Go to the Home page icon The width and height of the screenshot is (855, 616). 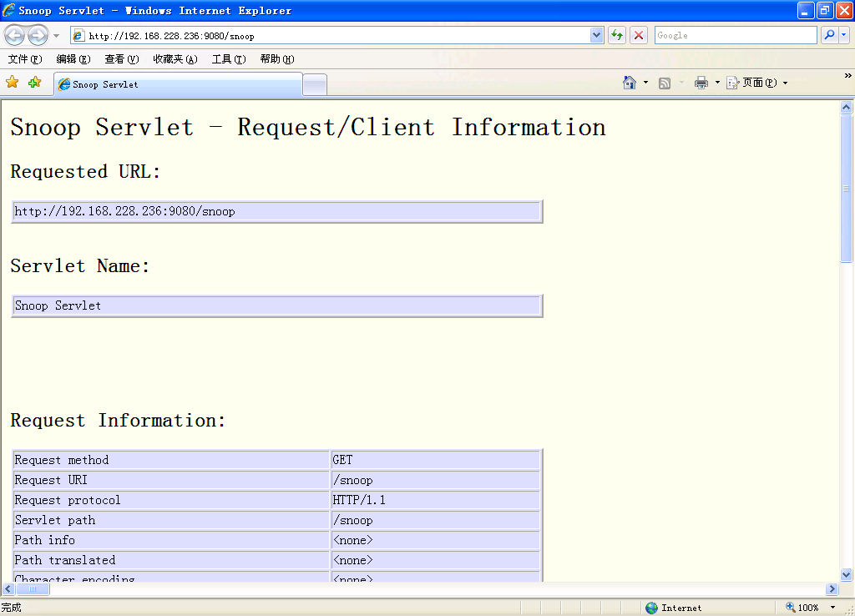tap(630, 83)
